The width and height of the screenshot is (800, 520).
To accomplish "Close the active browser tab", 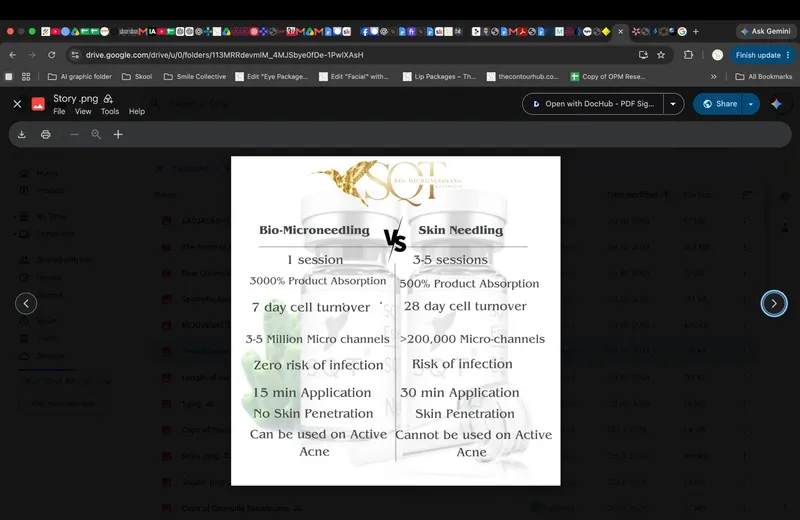I will point(620,31).
